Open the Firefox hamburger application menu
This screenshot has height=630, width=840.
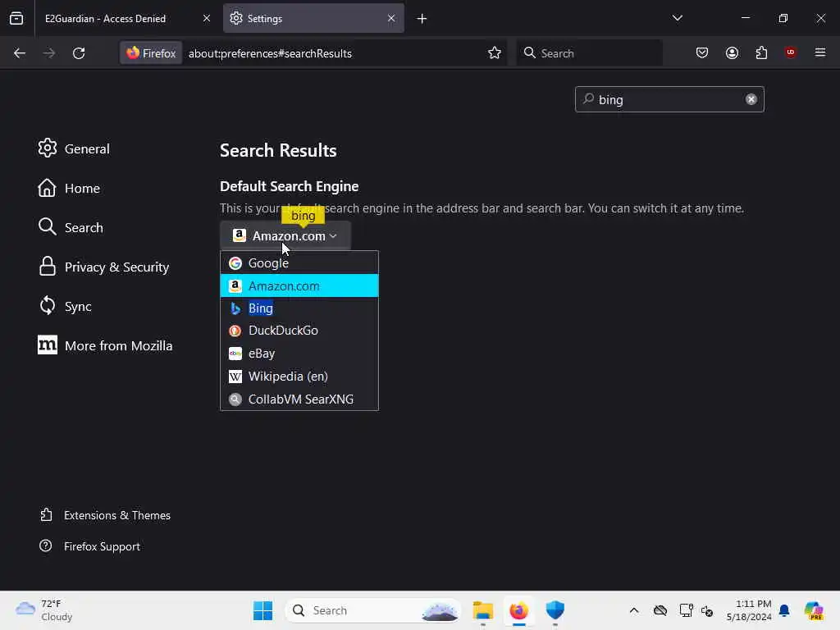[820, 52]
